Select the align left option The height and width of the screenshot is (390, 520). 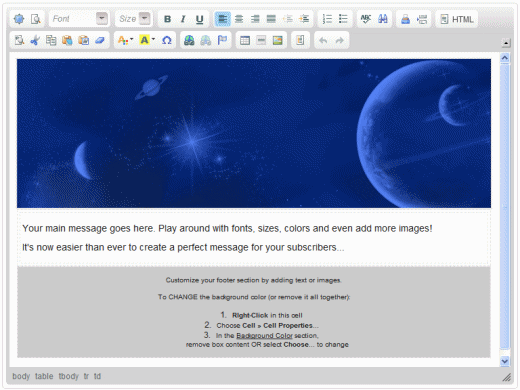point(223,19)
